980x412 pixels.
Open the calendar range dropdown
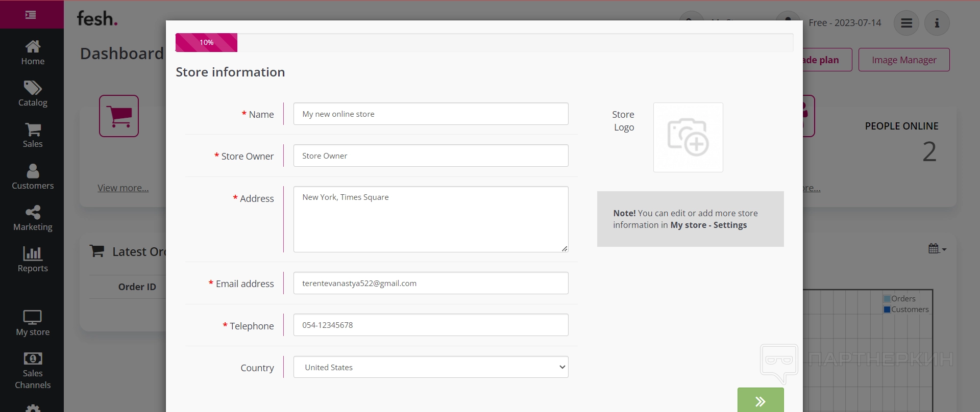coord(937,249)
